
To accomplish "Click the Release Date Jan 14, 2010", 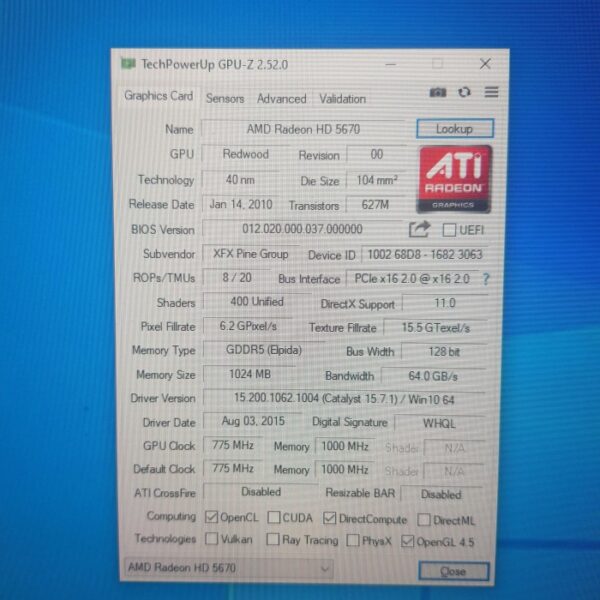I will (241, 204).
